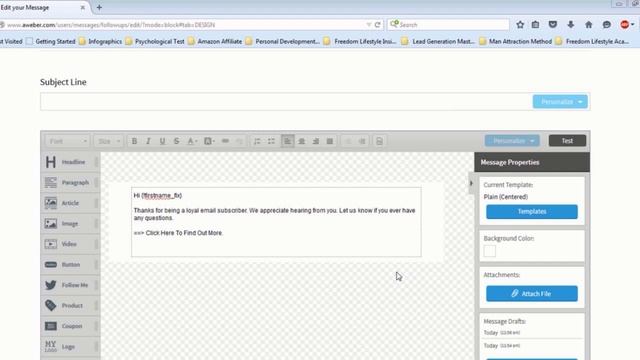Insert a numbered list
The width and height of the screenshot is (640, 360).
click(x=257, y=141)
